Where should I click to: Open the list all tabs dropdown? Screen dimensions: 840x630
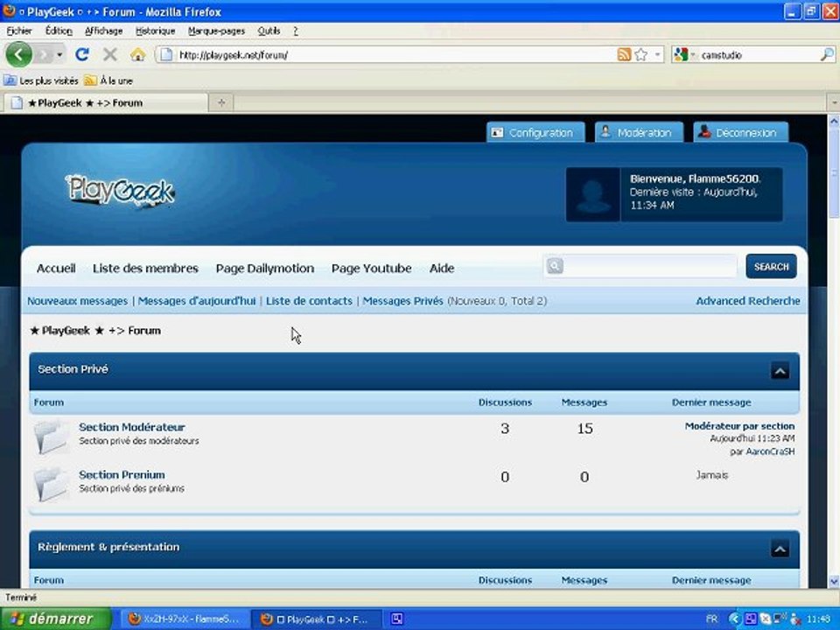click(x=834, y=102)
